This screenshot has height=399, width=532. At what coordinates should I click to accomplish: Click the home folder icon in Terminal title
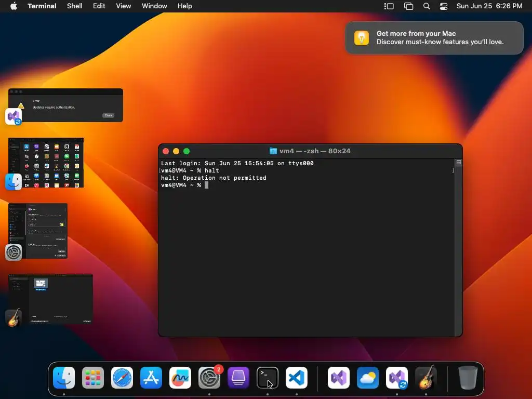[273, 151]
